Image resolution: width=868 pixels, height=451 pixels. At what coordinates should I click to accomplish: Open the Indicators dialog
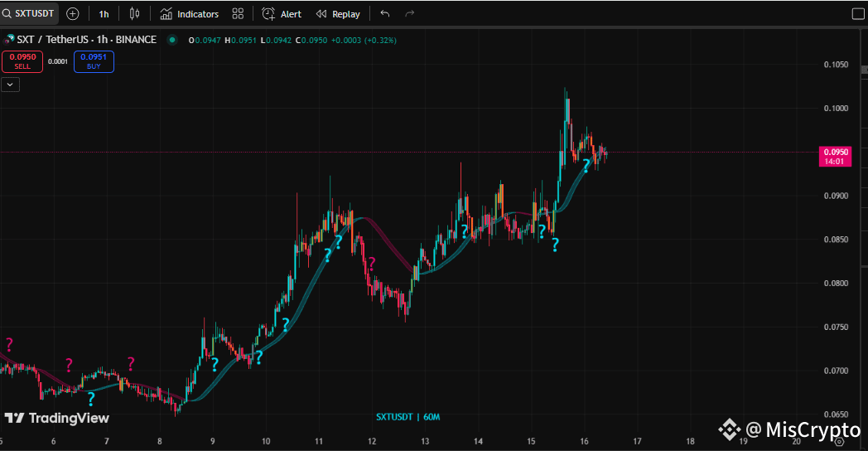(190, 14)
